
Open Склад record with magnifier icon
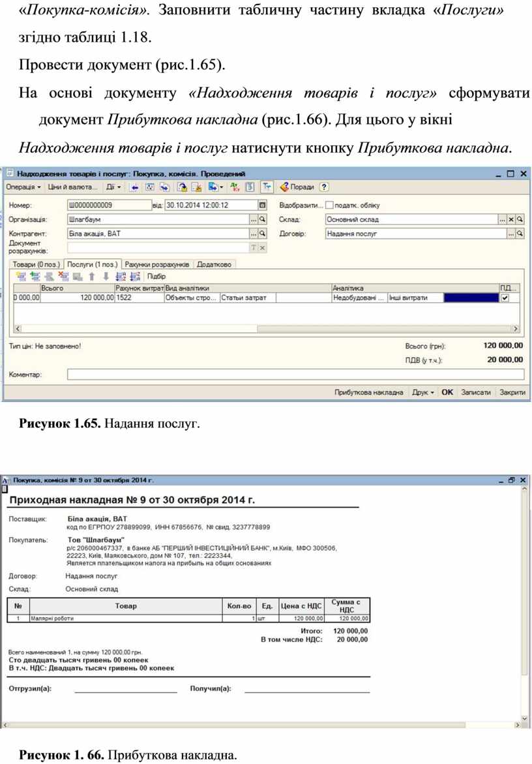520,219
